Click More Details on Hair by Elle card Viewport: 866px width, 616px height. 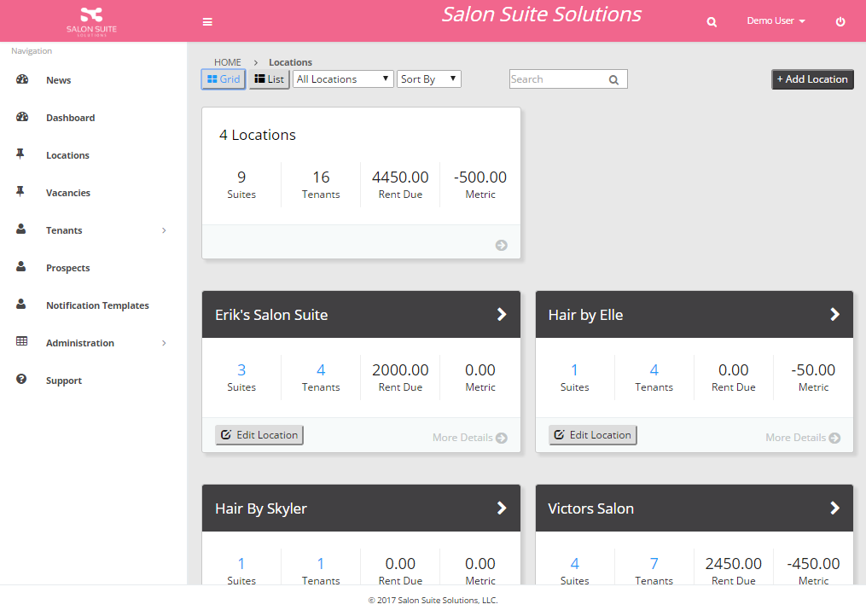click(802, 438)
